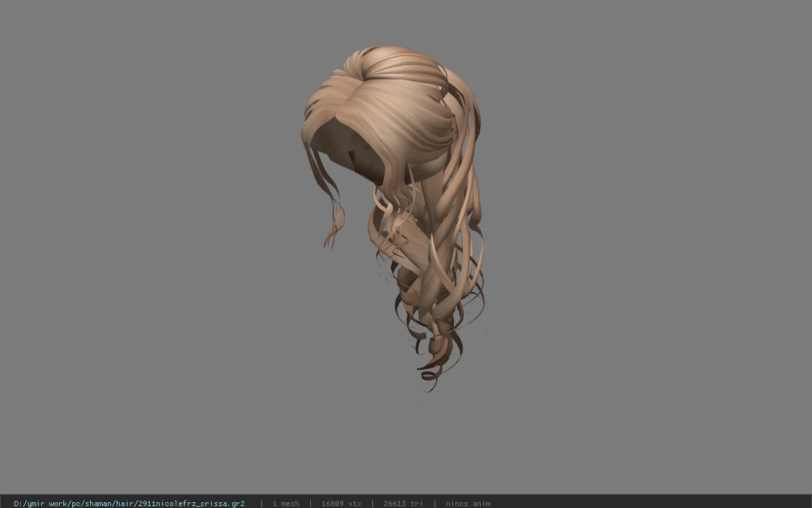
Task: Click the file path 'D:/ymir work/pc/shaman/hair/2911nicolefrz_crissa.gr2'
Action: tap(129, 504)
